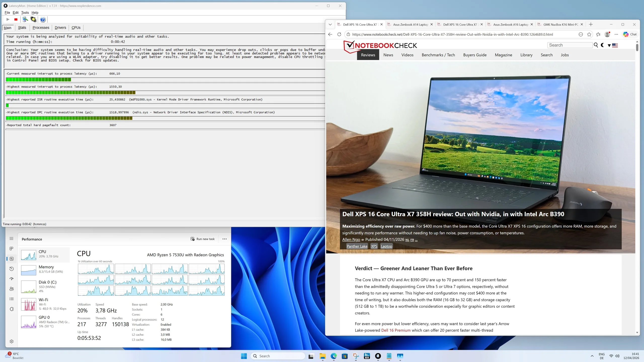
Task: Open App history in Task Manager sidebar
Action: [12, 269]
